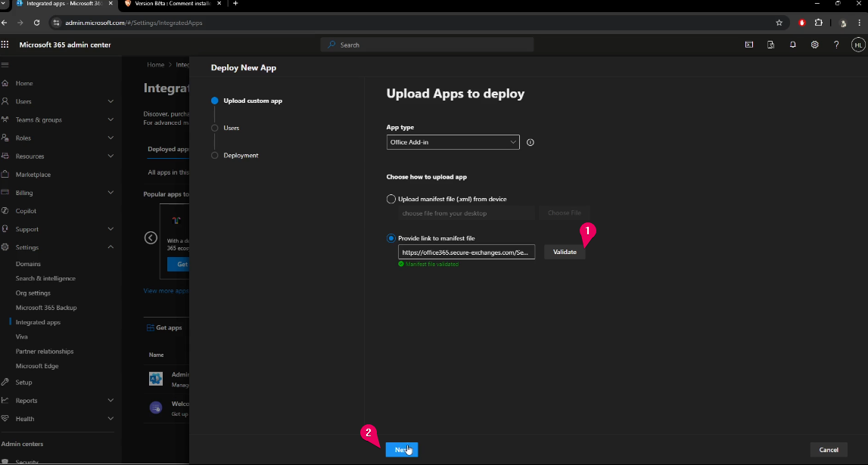Viewport: 868px width, 465px height.
Task: Click the manifest link URL field
Action: coord(467,252)
